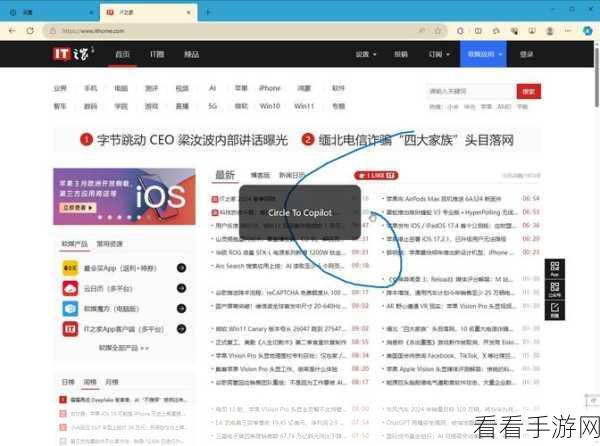Click the page vertical scrollbar thumb

click(x=597, y=77)
